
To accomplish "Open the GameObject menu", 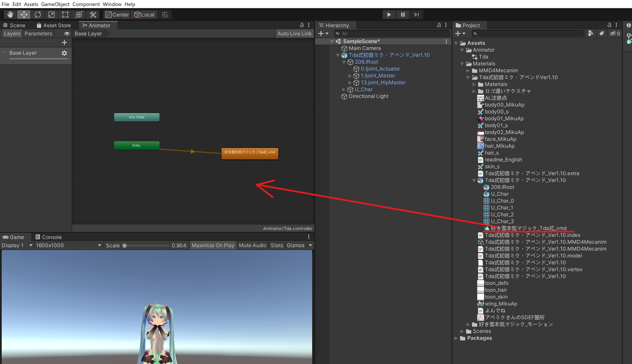I will [x=55, y=4].
